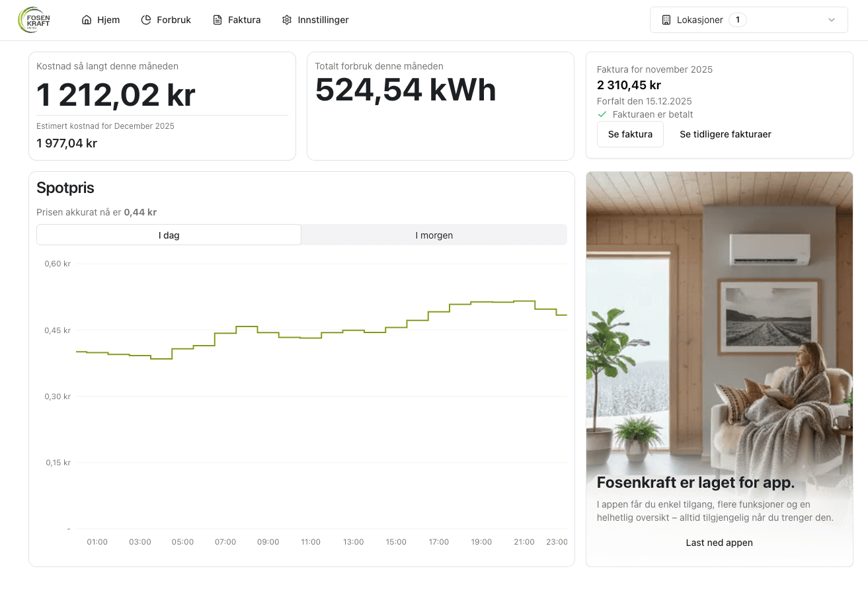Expand the Lokasjoner dropdown chevron
The height and width of the screenshot is (614, 868).
tap(832, 20)
